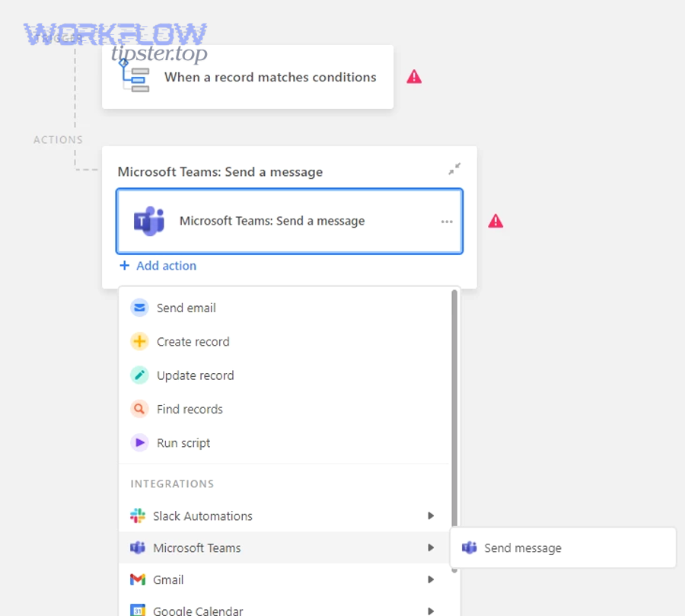The width and height of the screenshot is (685, 616).
Task: Click the Find records magnifier icon
Action: (x=139, y=409)
